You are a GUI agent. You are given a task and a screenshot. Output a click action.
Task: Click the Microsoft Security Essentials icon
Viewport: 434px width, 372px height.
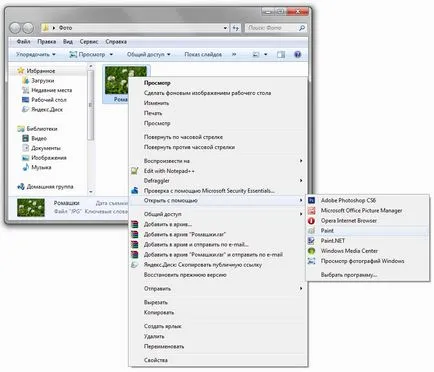[134, 191]
